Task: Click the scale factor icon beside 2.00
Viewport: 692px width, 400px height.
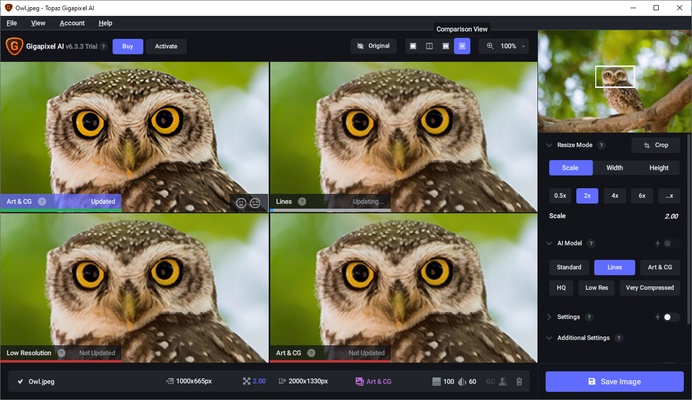Action: 246,381
